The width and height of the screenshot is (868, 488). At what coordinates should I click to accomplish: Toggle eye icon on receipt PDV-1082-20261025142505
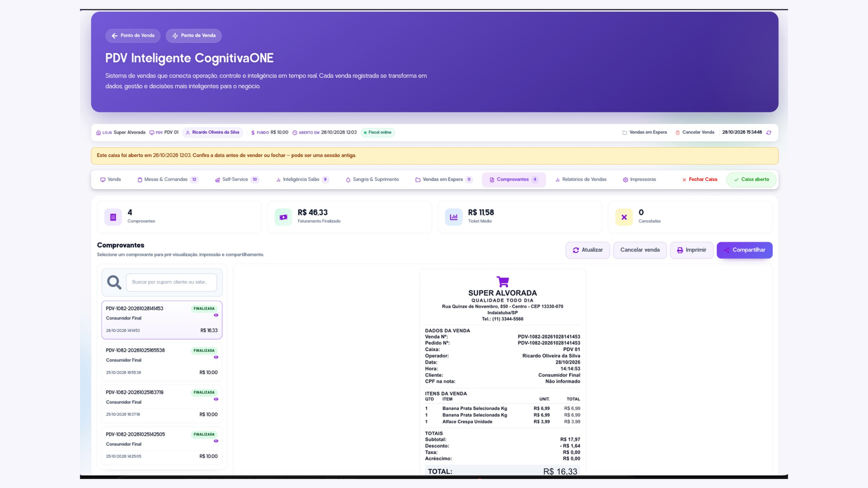coord(216,441)
